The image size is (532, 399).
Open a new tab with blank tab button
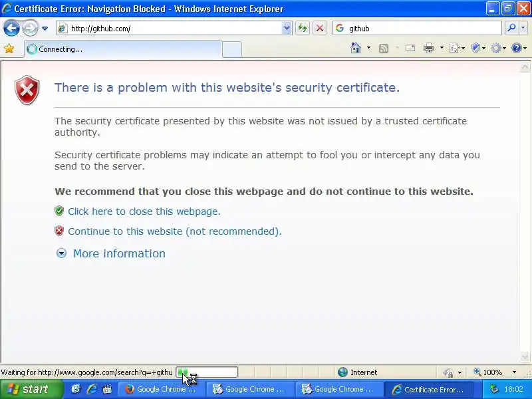(x=232, y=49)
